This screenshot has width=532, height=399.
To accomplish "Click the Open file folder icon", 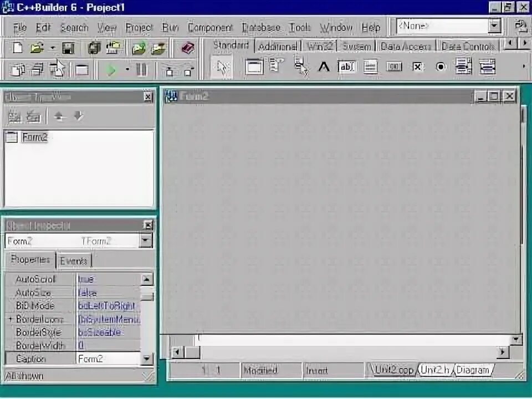I will point(37,48).
